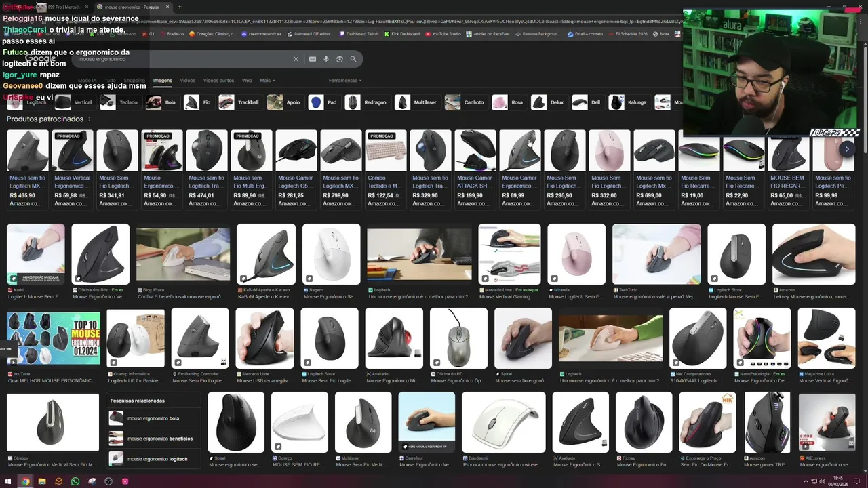
Task: Open the Carrefour ergonomic mouse image result
Action: pos(427,422)
